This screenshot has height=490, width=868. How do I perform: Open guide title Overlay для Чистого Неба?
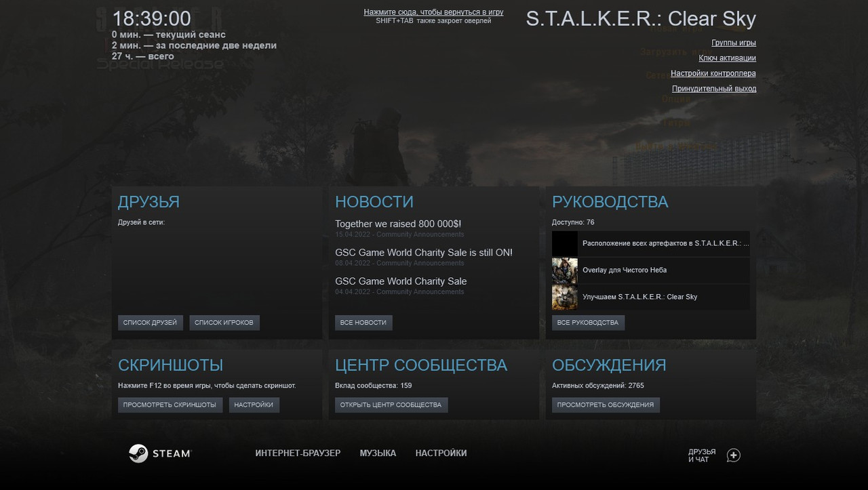625,270
